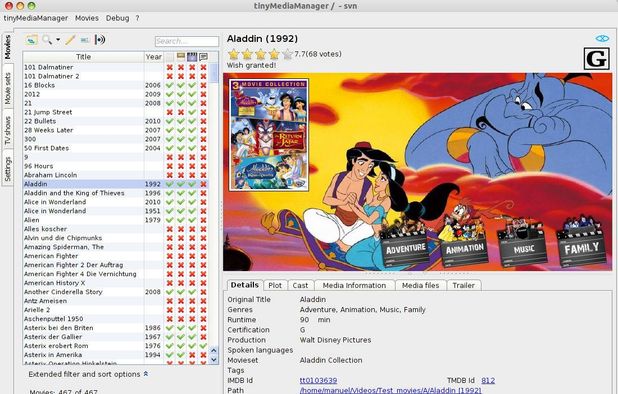Click the grey fifth rating star
The image size is (618, 394).
288,54
